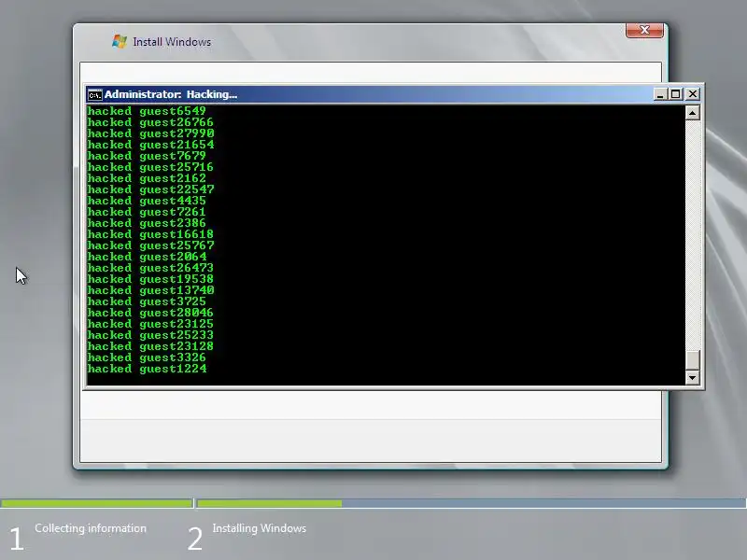The width and height of the screenshot is (747, 560).
Task: Click the line hacked guest25767
Action: (150, 245)
